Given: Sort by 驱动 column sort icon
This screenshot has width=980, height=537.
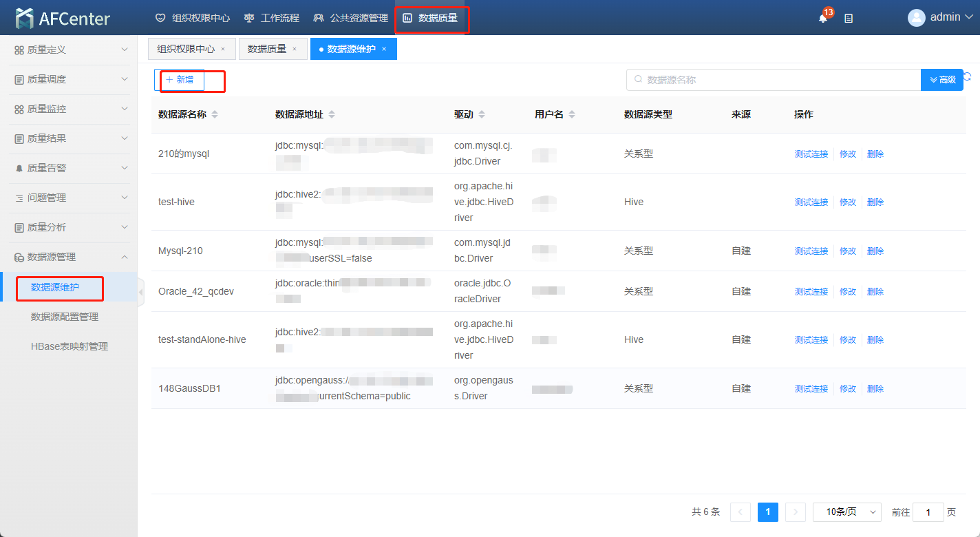Looking at the screenshot, I should pyautogui.click(x=482, y=115).
